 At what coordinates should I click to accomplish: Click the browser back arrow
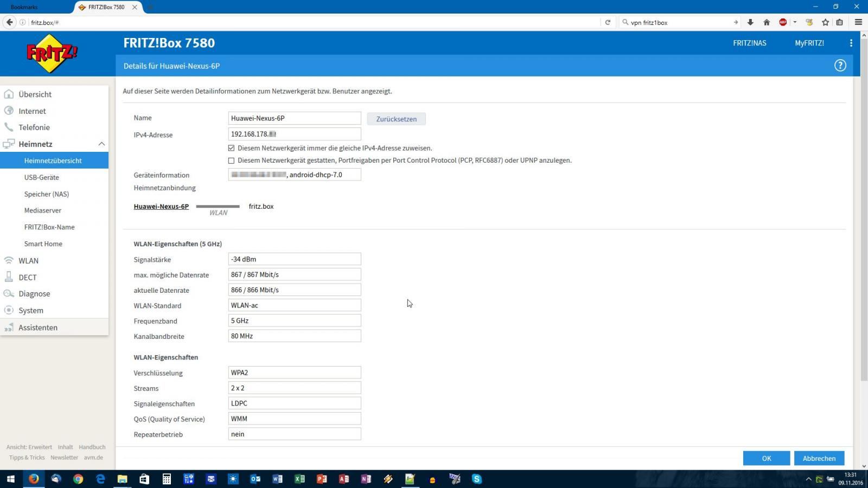coord(9,22)
